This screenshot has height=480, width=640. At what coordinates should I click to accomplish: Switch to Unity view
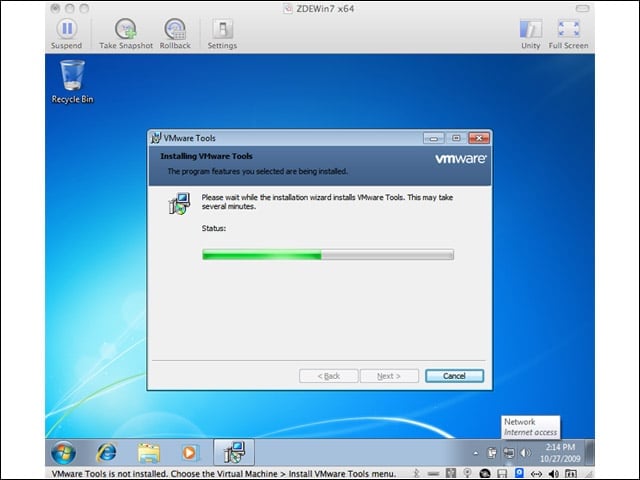coord(531,33)
